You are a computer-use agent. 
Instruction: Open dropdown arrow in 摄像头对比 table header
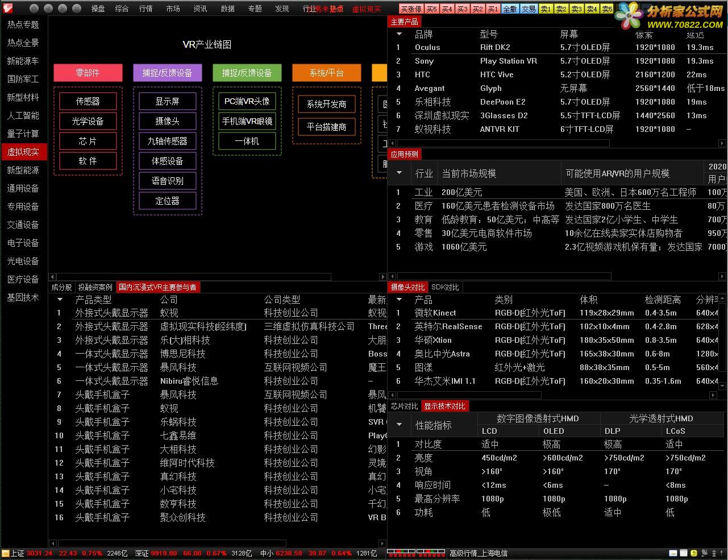[x=399, y=300]
